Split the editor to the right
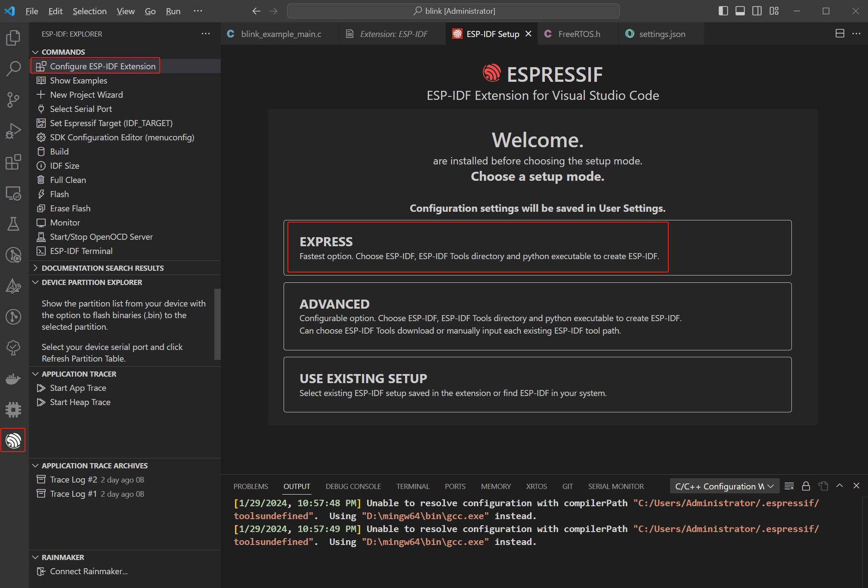Screen dimensions: 868x588 pos(840,34)
